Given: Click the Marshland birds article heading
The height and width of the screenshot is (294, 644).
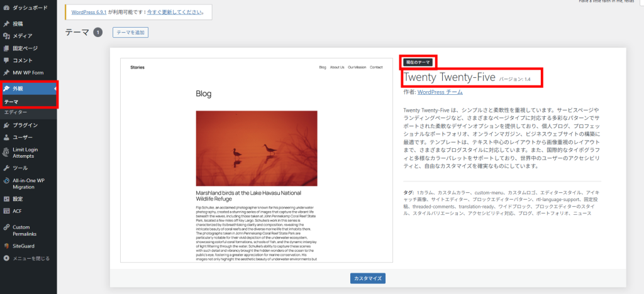Looking at the screenshot, I should [249, 195].
